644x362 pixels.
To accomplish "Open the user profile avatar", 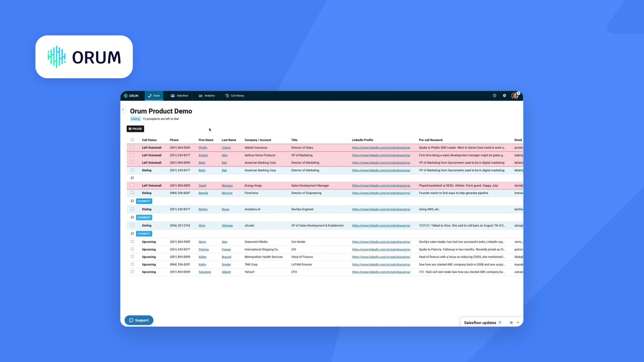I will [515, 96].
